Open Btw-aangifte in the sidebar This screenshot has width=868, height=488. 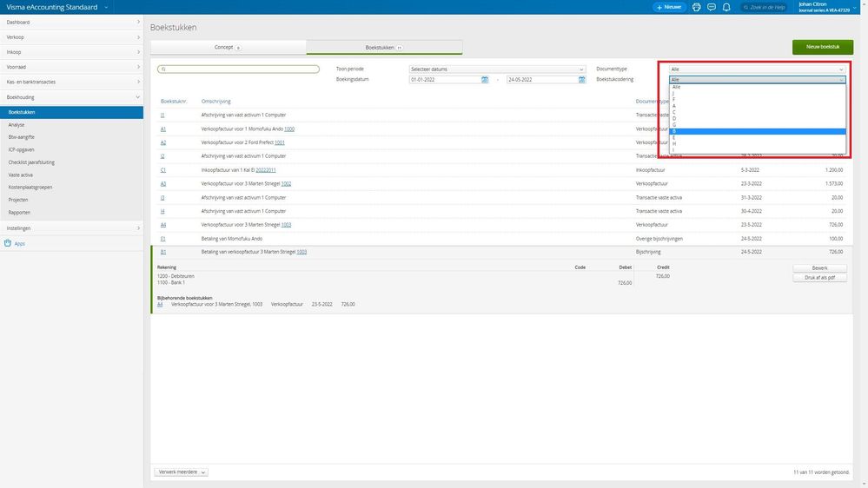(x=22, y=137)
